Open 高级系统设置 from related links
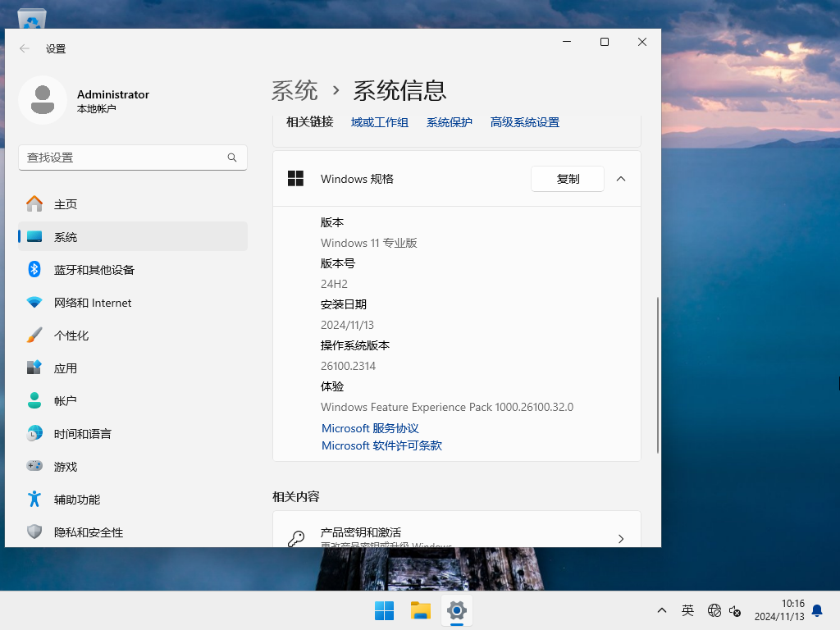840x630 pixels. pos(524,121)
